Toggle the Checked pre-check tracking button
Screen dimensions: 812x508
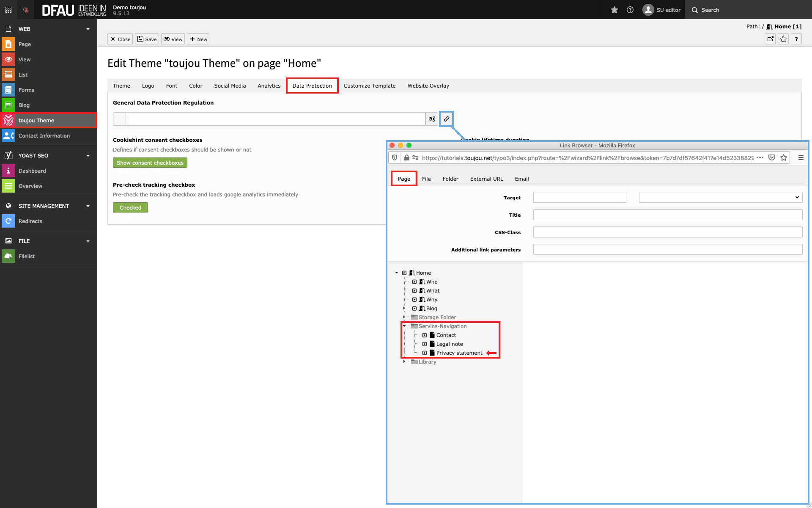pos(130,207)
